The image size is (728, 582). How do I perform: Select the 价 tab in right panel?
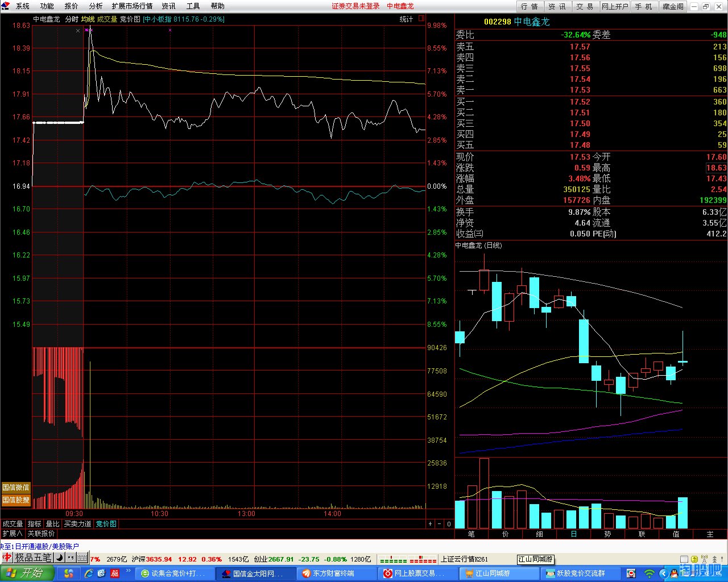(506, 534)
